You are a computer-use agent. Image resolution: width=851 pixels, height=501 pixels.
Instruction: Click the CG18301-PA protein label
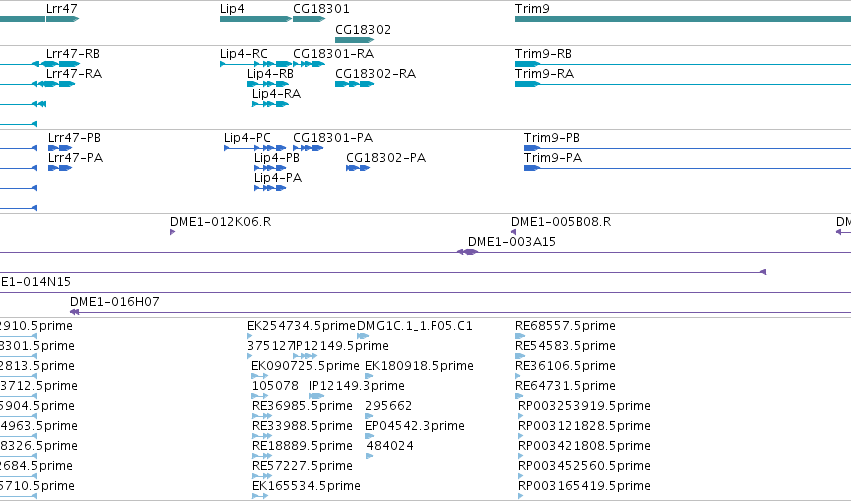point(333,138)
